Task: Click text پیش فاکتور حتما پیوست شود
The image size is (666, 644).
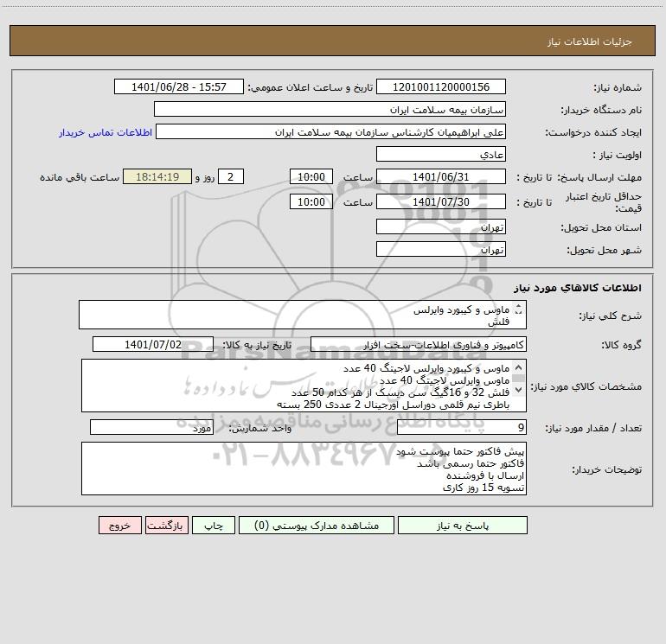Action: 460,451
